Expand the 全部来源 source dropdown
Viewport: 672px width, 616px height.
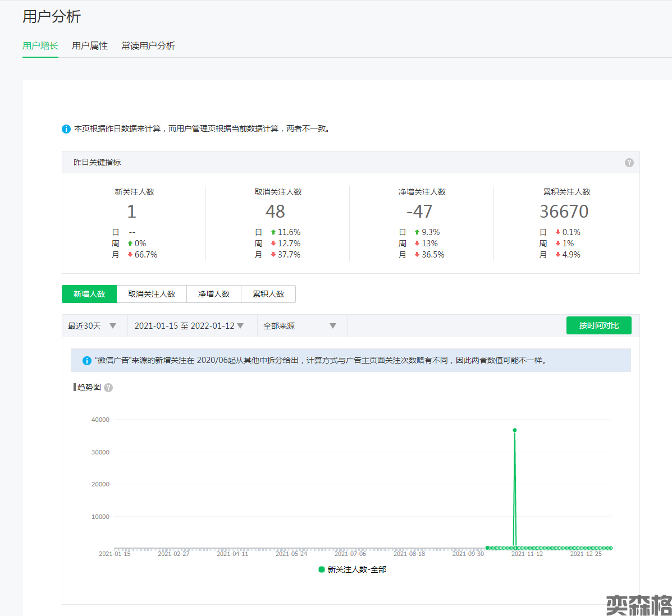pos(300,326)
